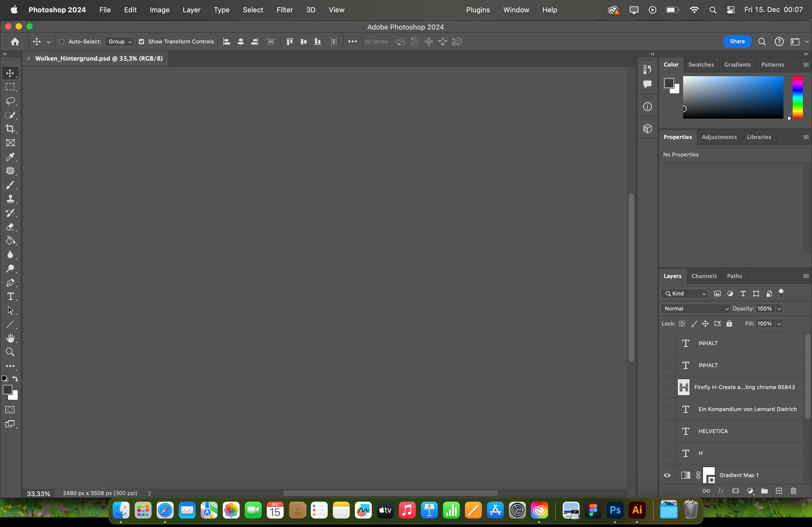
Task: Enable the Auto-Select checkbox
Action: [62, 42]
